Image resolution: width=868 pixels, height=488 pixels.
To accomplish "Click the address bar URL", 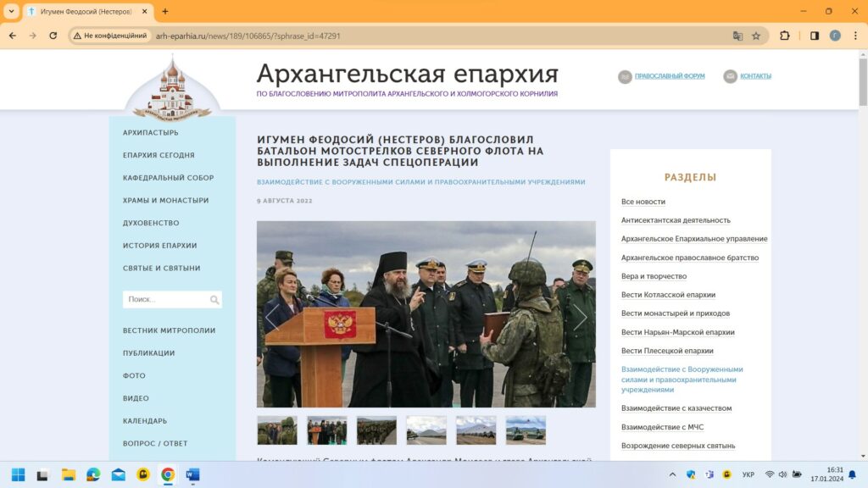I will [248, 36].
